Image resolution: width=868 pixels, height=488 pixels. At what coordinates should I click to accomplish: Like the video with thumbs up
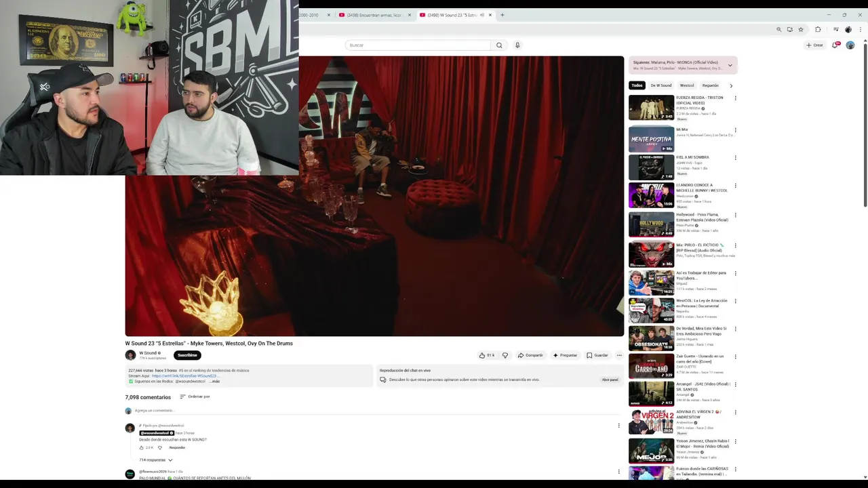pyautogui.click(x=486, y=355)
